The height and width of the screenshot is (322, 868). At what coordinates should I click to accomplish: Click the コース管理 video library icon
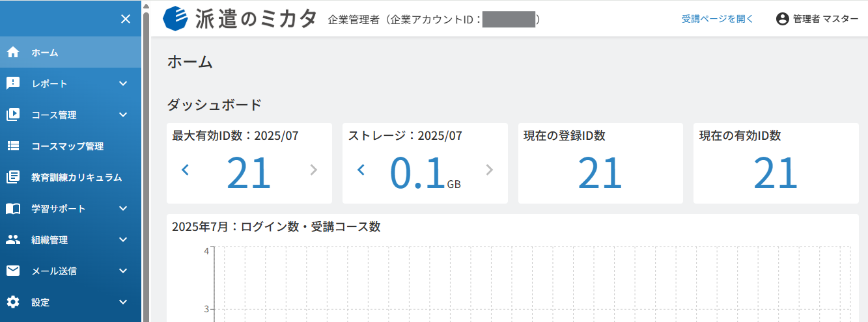[13, 115]
